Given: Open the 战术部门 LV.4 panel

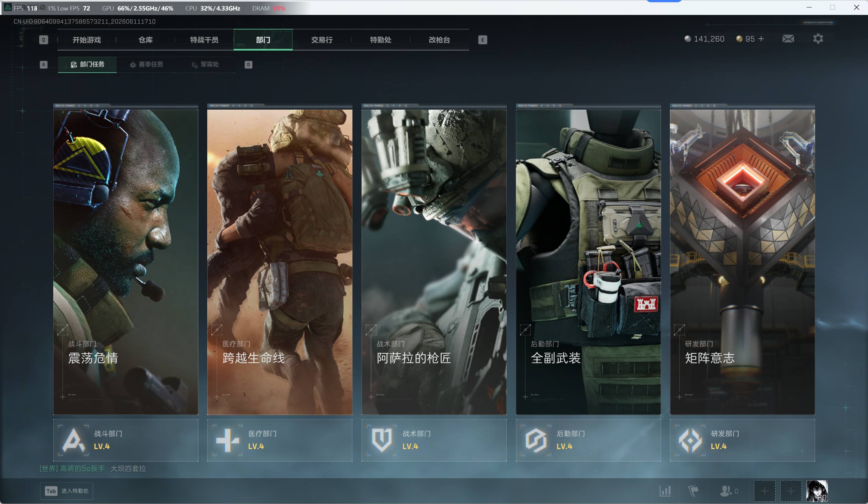Looking at the screenshot, I should 434,440.
